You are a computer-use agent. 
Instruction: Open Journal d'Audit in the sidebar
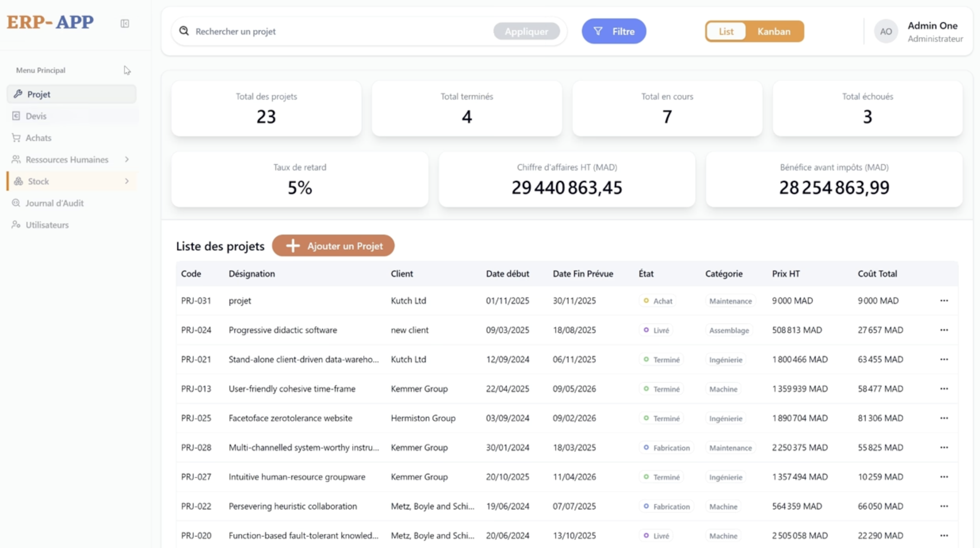click(54, 203)
